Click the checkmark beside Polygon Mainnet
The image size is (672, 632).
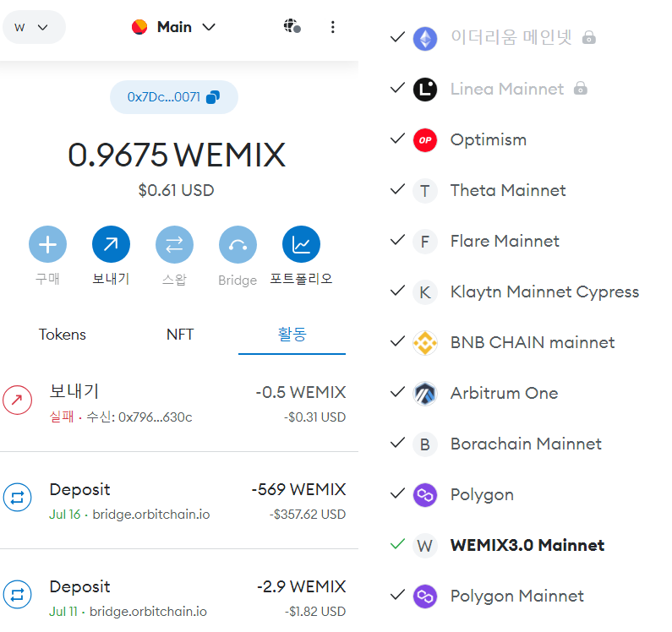click(x=398, y=595)
